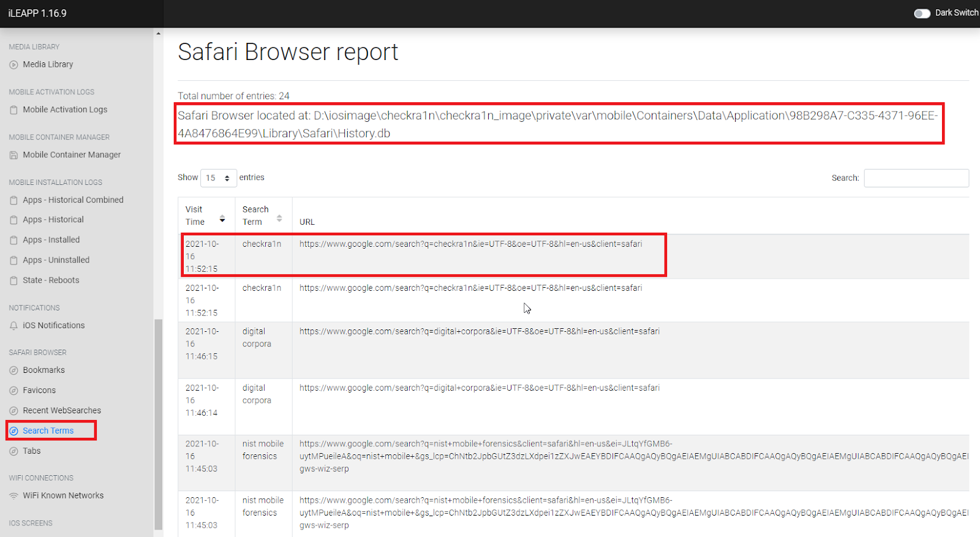Open Mobile Activation Logs report
The width and height of the screenshot is (980, 537).
point(65,110)
